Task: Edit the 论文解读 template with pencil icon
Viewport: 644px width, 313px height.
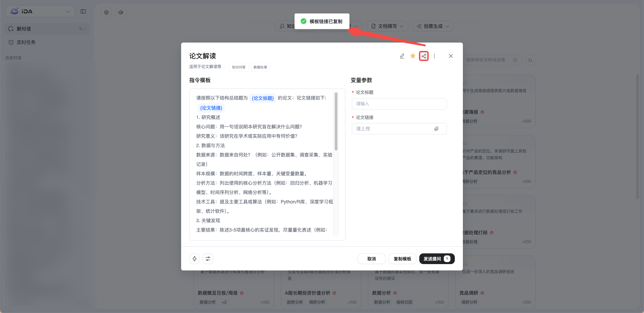Action: 402,56
